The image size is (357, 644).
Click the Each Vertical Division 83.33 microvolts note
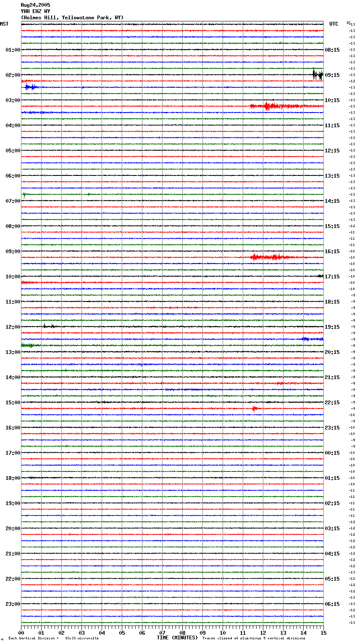coord(53,639)
